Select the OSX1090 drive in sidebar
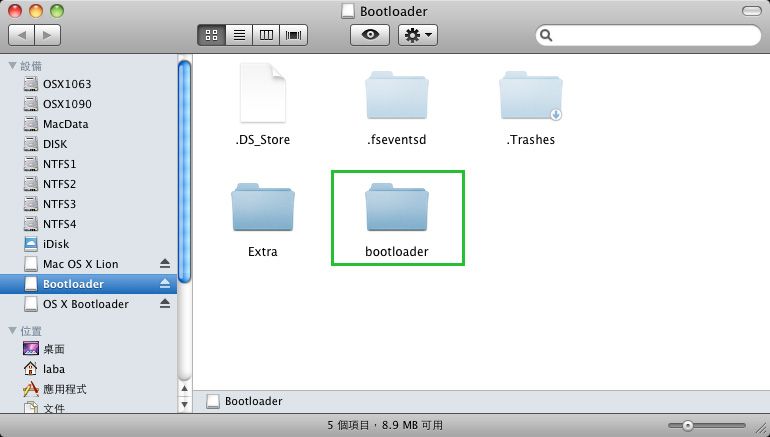Image resolution: width=770 pixels, height=437 pixels. tap(88, 104)
